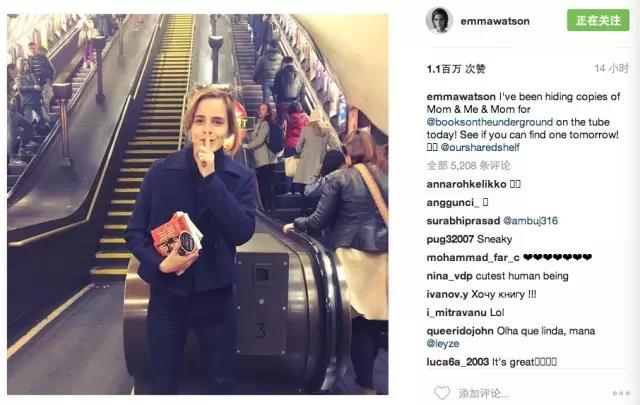The image size is (640, 405).
Task: Open emmawatson username in the caption
Action: tap(461, 97)
